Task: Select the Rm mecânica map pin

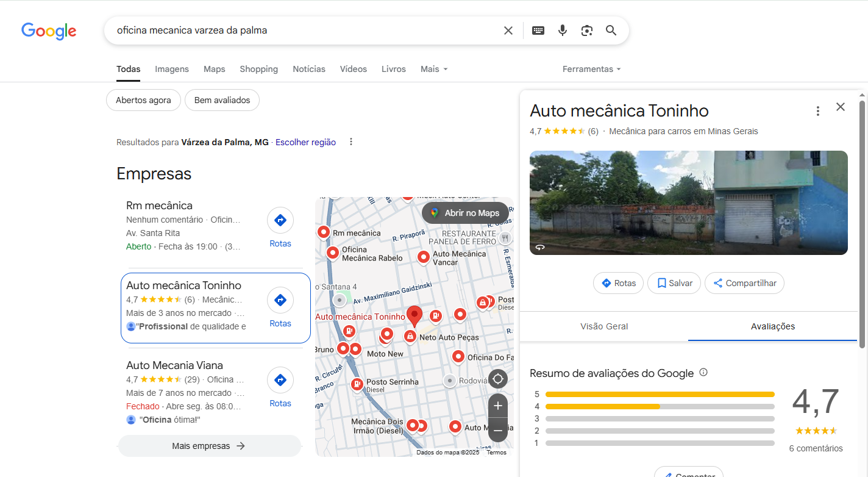Action: click(324, 232)
